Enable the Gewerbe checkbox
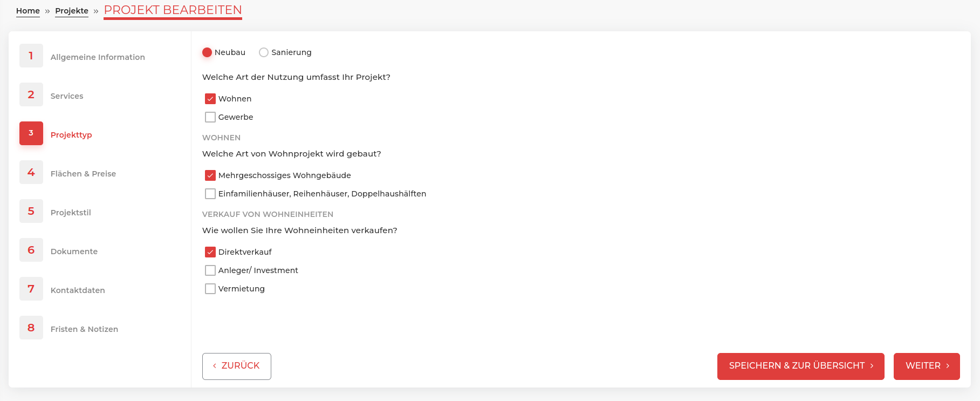The image size is (980, 401). [x=210, y=117]
